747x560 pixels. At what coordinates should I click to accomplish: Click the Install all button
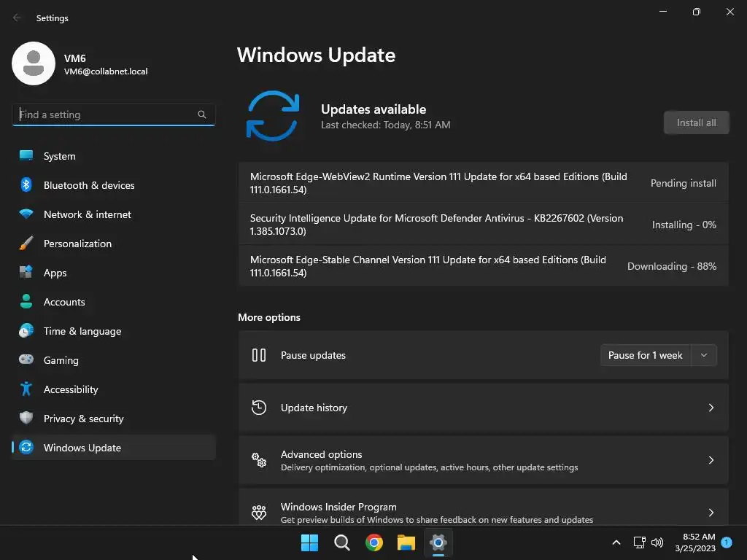pos(696,122)
